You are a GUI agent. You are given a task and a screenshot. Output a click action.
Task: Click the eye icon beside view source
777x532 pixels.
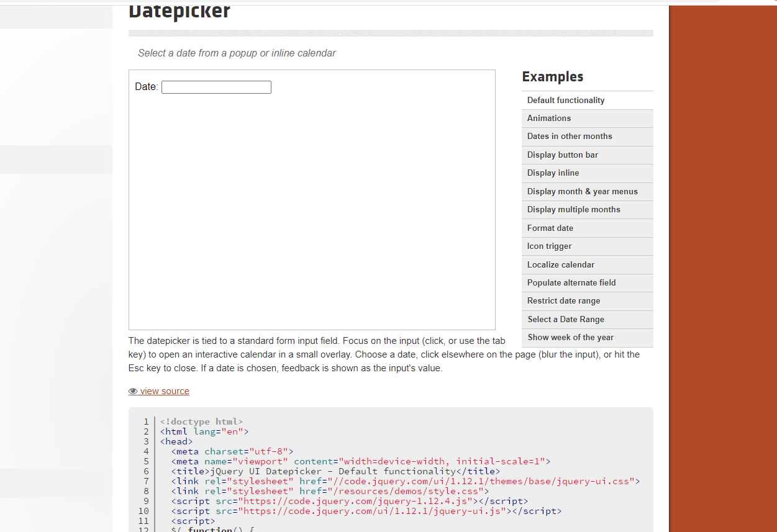tap(133, 392)
